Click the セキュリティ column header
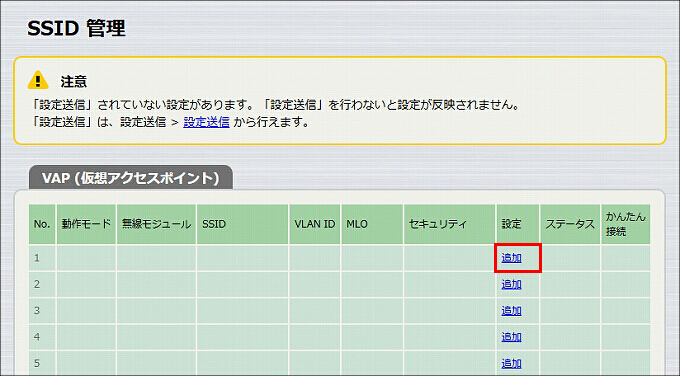Viewport: 680px width, 376px height. [449, 224]
